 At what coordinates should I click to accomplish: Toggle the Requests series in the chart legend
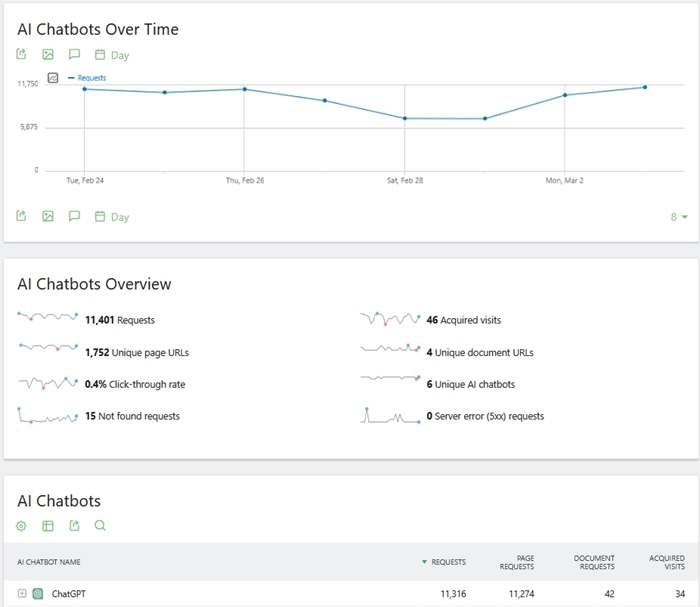point(91,78)
